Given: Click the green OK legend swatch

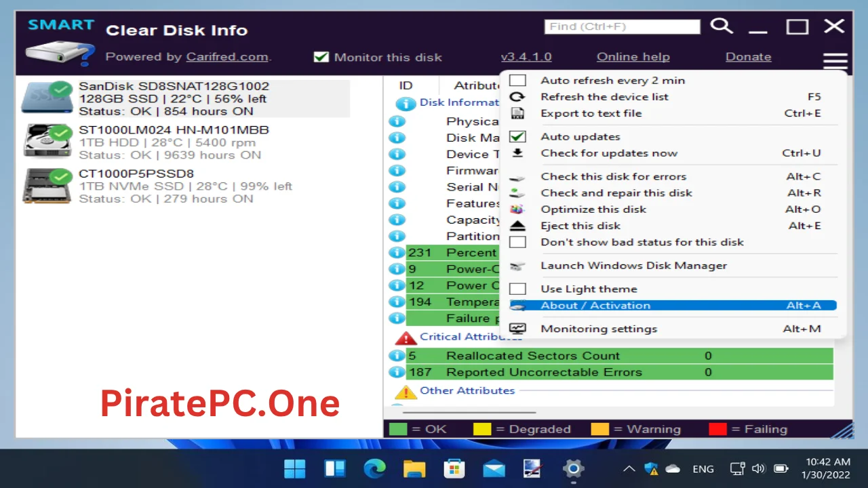Looking at the screenshot, I should [x=398, y=429].
